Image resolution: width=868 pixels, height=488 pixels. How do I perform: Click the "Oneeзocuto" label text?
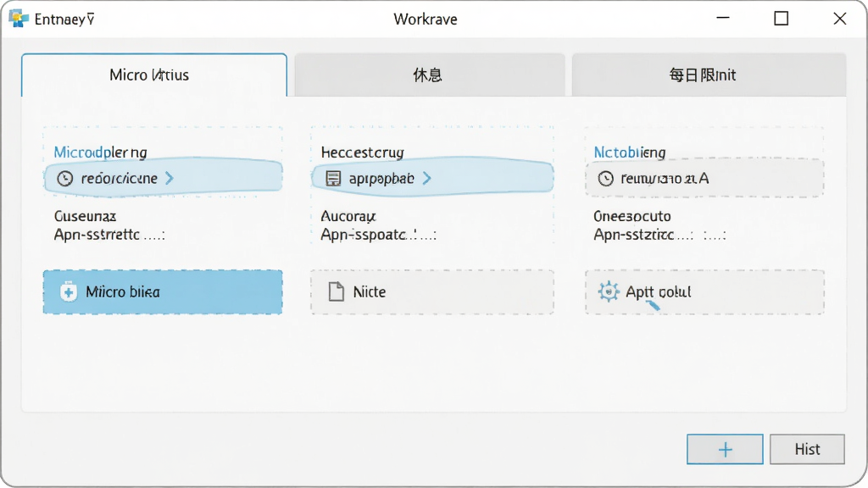632,216
